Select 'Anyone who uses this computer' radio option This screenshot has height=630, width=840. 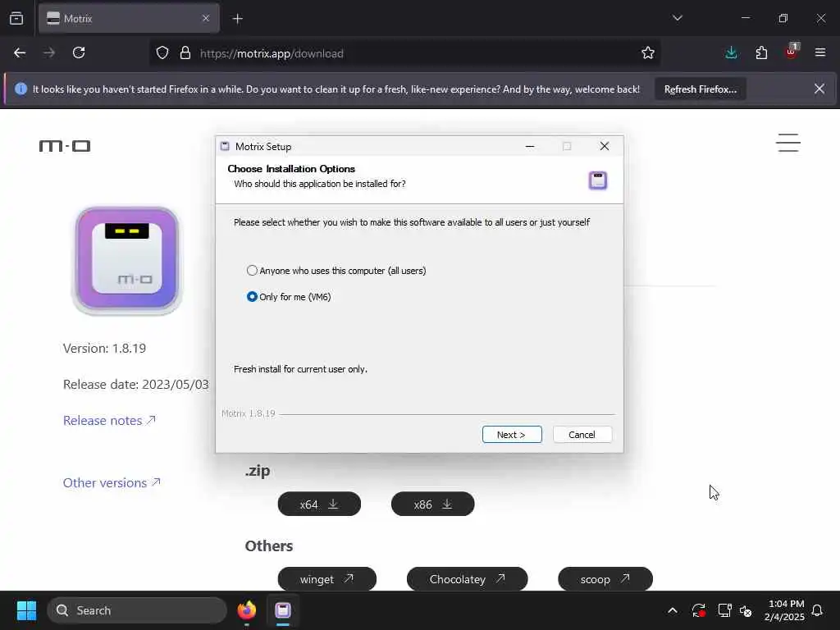tap(336, 271)
